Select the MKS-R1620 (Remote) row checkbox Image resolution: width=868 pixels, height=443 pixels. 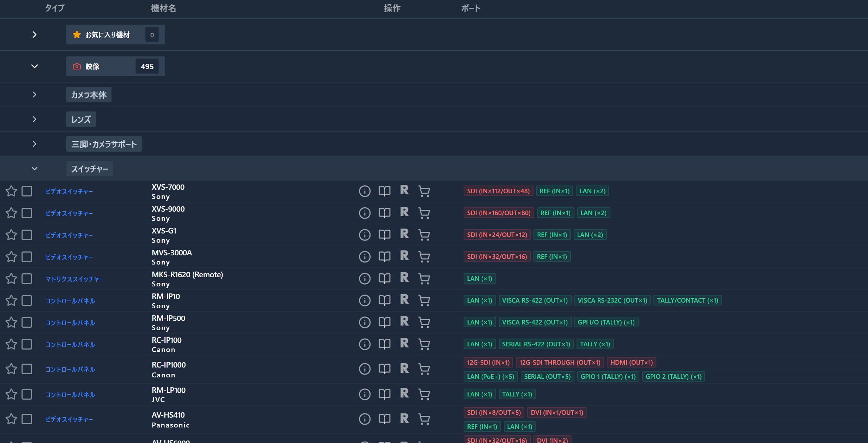point(27,279)
